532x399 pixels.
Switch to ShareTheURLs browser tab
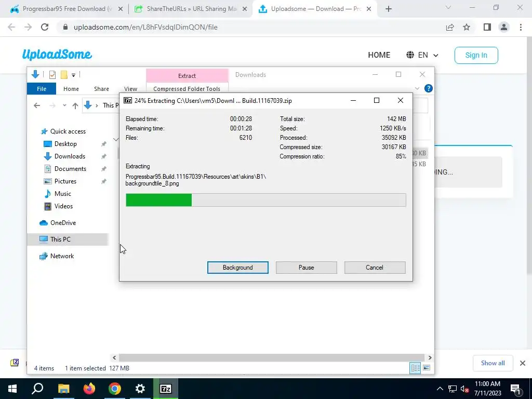[191, 9]
